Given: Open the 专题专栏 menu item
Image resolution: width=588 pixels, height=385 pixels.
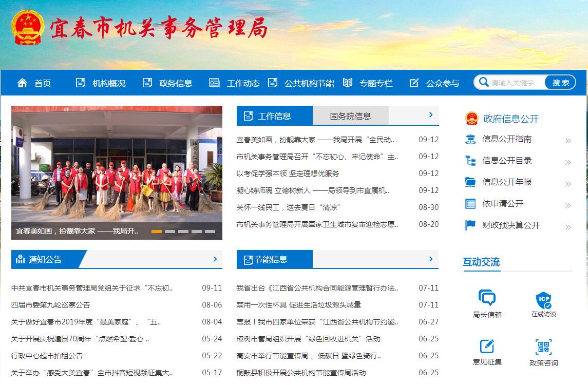Looking at the screenshot, I should tap(376, 83).
